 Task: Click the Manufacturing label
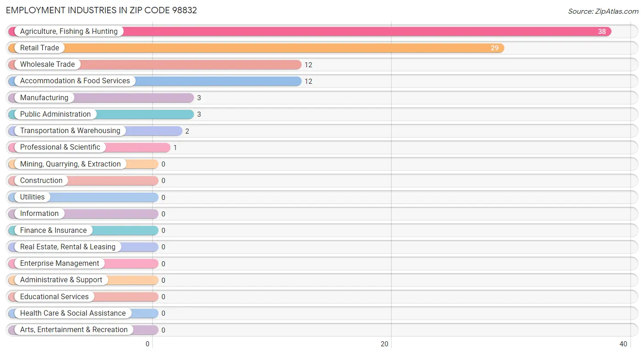tap(44, 97)
